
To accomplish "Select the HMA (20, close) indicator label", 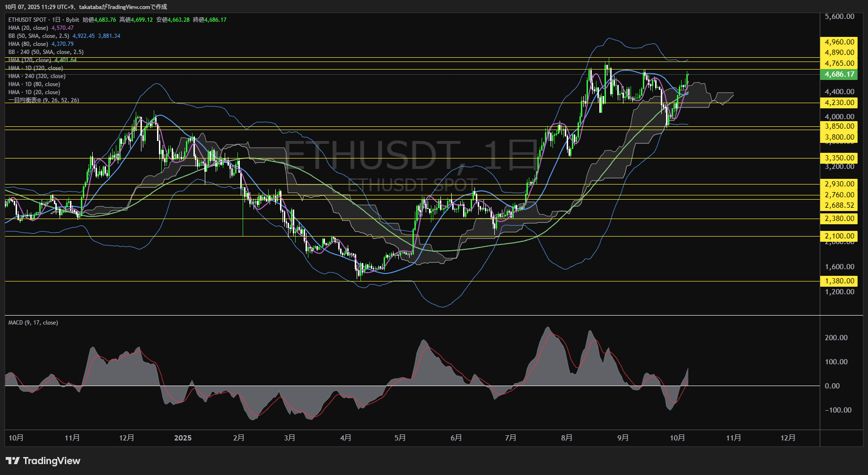I will [28, 28].
